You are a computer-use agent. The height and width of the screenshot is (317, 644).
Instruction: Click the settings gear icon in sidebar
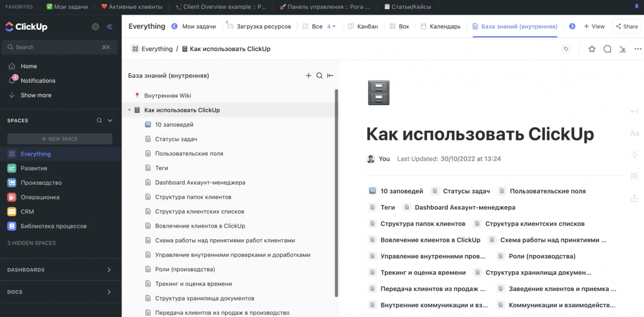(95, 27)
